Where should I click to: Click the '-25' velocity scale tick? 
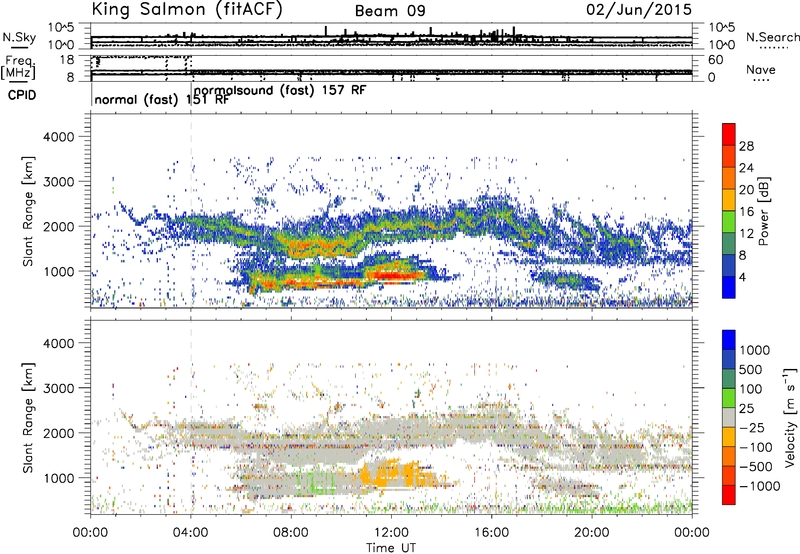pyautogui.click(x=752, y=428)
